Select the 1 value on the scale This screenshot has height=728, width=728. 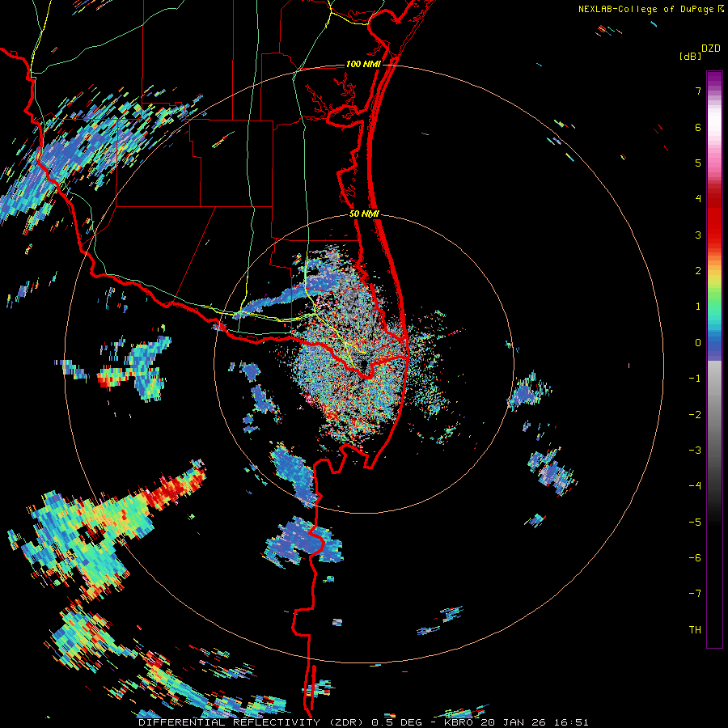click(698, 307)
